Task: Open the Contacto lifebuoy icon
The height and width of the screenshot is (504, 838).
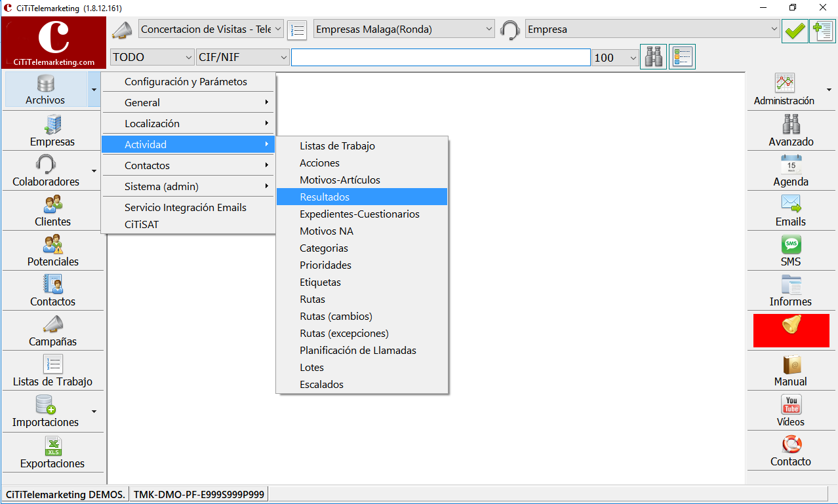Action: tap(791, 444)
